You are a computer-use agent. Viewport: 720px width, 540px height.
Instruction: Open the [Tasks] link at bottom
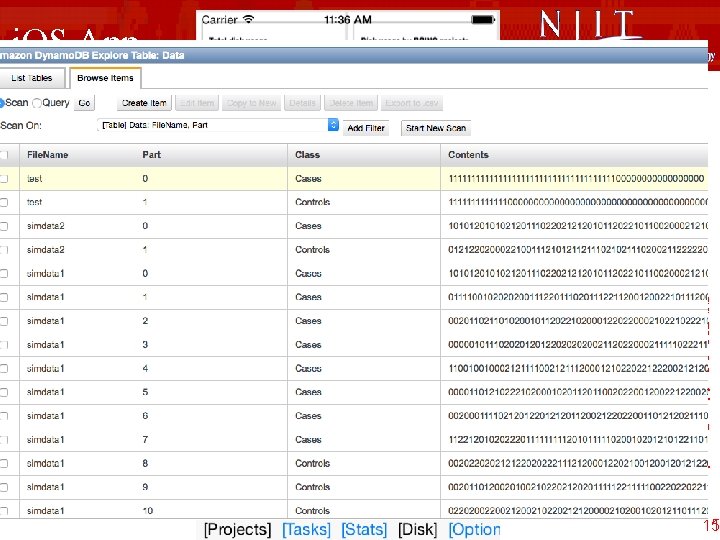306,529
